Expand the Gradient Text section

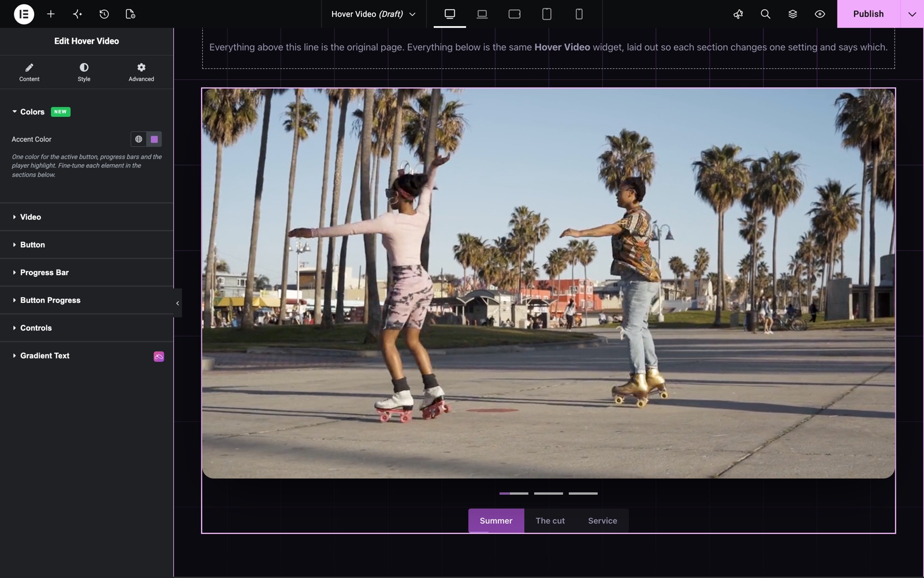pos(87,355)
